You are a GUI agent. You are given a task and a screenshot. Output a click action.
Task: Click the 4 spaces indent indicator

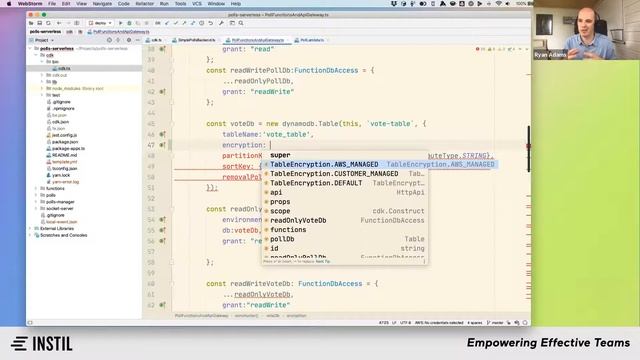coord(475,322)
